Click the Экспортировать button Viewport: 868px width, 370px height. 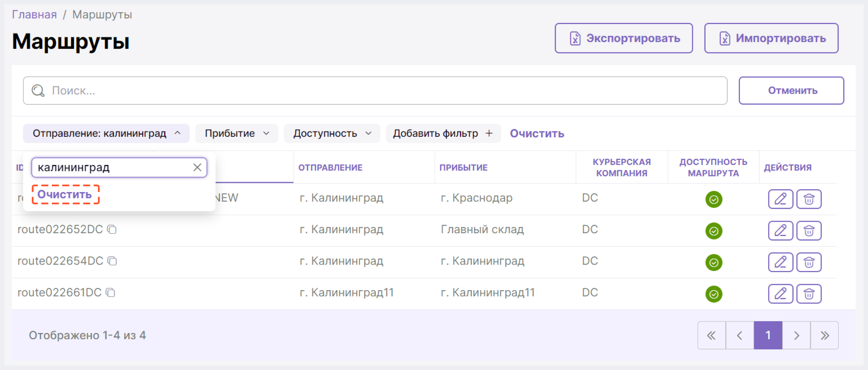pyautogui.click(x=624, y=38)
